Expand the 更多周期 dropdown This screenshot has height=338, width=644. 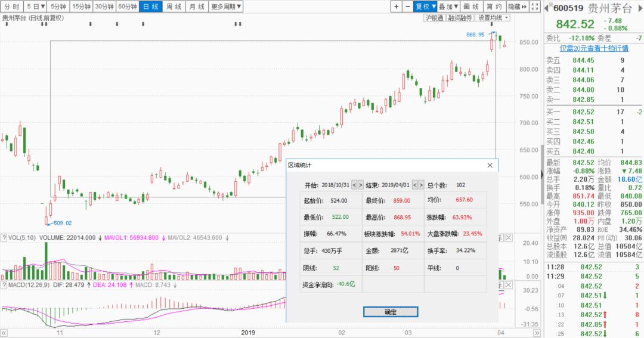tap(227, 7)
